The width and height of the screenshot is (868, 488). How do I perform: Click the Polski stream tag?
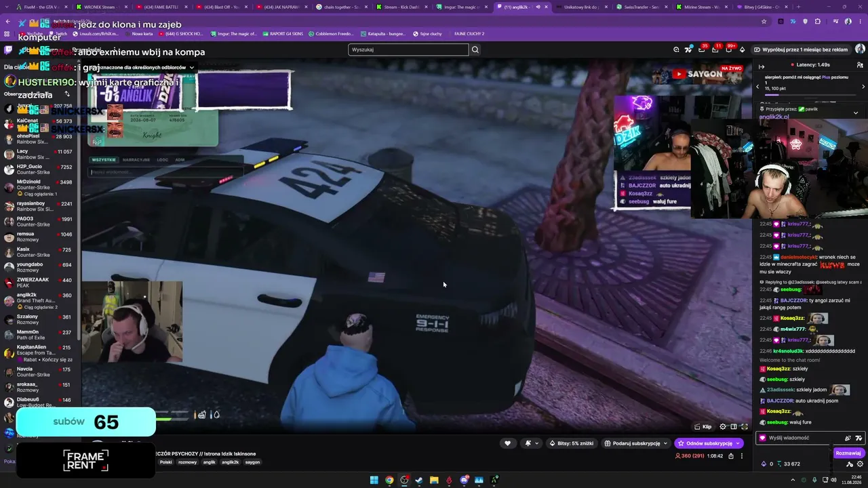click(166, 462)
